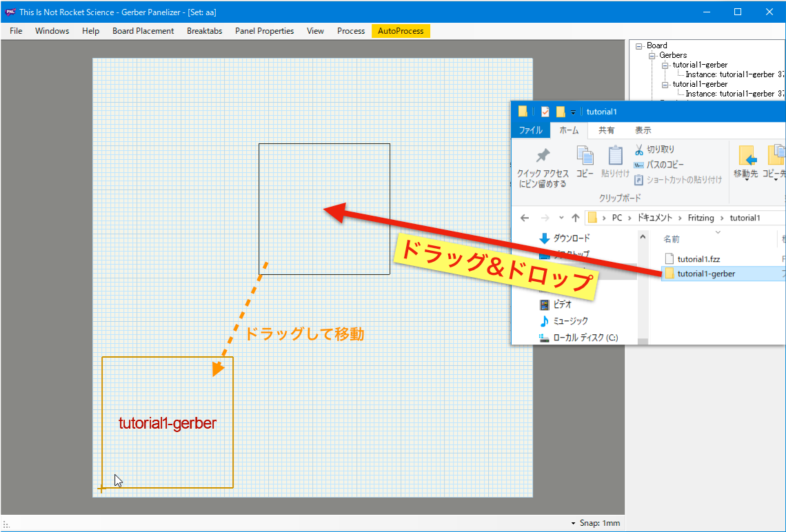Screen dimensions: 786x532
Task: Open the Panel Properties menu
Action: click(264, 31)
